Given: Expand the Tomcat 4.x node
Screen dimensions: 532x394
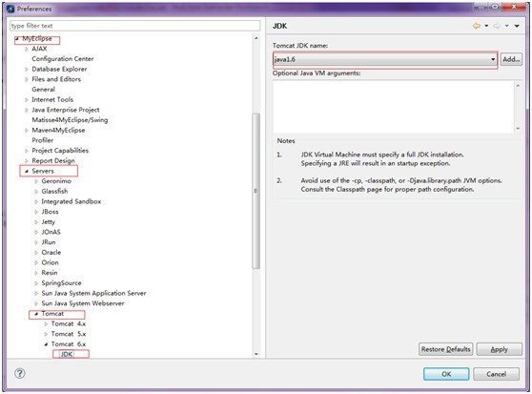Looking at the screenshot, I should click(x=46, y=324).
